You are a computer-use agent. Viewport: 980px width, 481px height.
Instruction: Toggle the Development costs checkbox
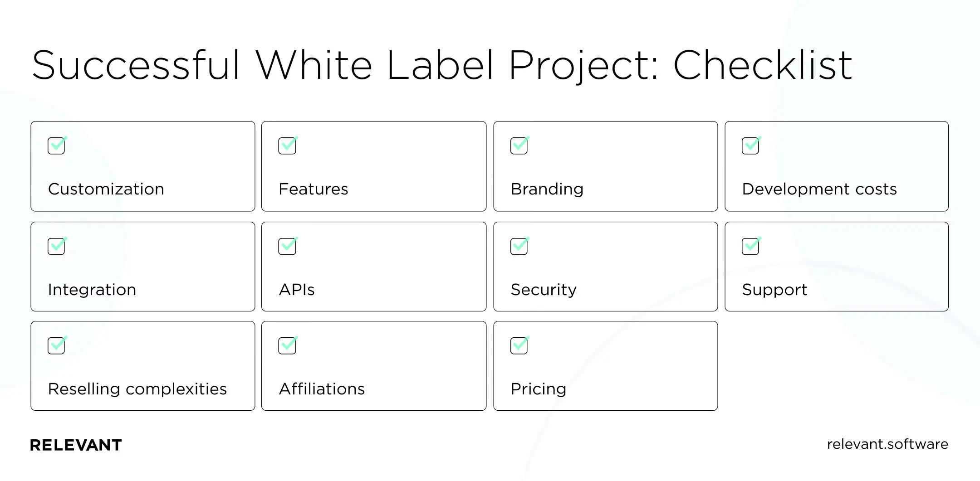pos(750,146)
